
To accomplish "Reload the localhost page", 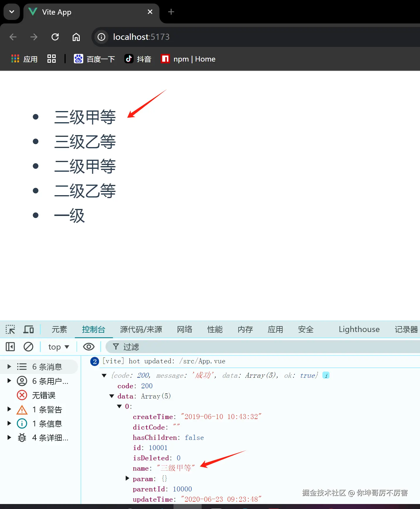I will pos(55,37).
